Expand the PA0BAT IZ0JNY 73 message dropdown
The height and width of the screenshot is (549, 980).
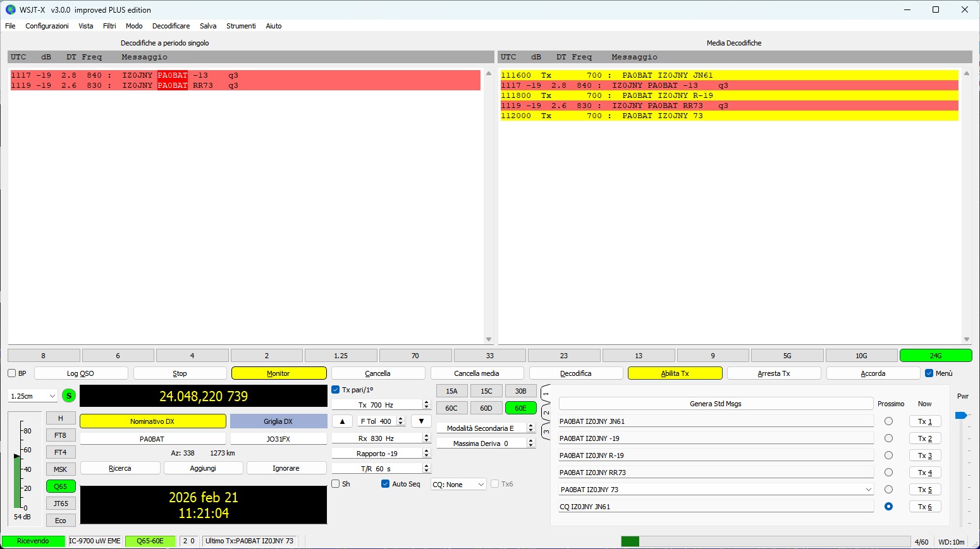point(869,489)
